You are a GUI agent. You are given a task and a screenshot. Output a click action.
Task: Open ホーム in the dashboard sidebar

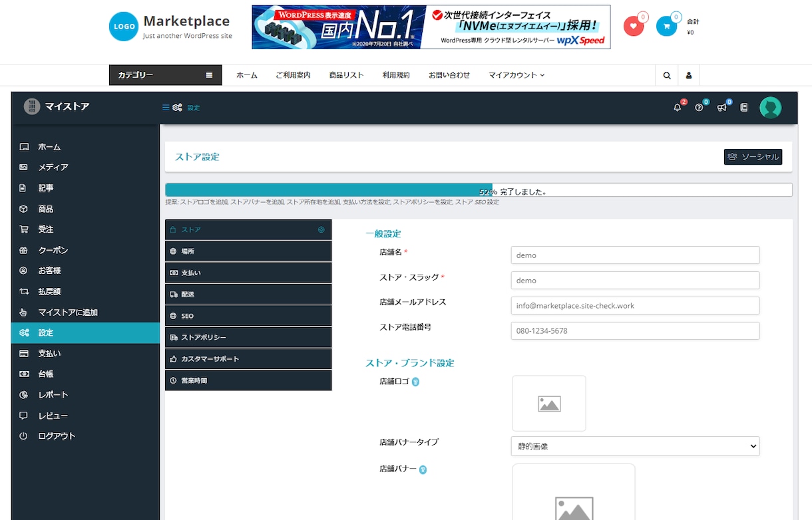[x=85, y=147]
